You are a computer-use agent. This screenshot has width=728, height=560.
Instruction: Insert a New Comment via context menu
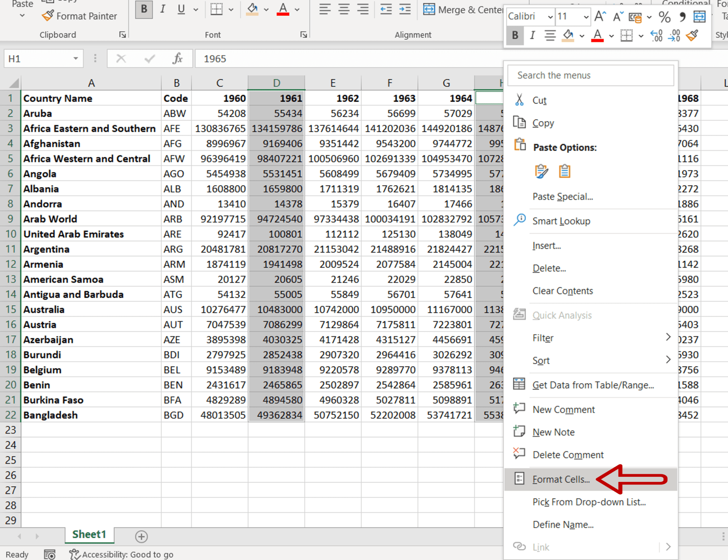coord(563,409)
